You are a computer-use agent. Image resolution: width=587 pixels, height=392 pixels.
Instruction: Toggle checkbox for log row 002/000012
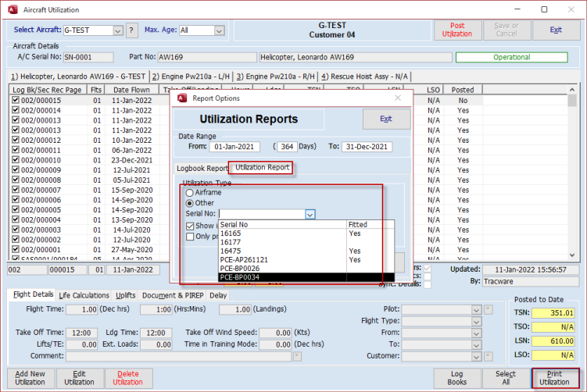coord(16,140)
